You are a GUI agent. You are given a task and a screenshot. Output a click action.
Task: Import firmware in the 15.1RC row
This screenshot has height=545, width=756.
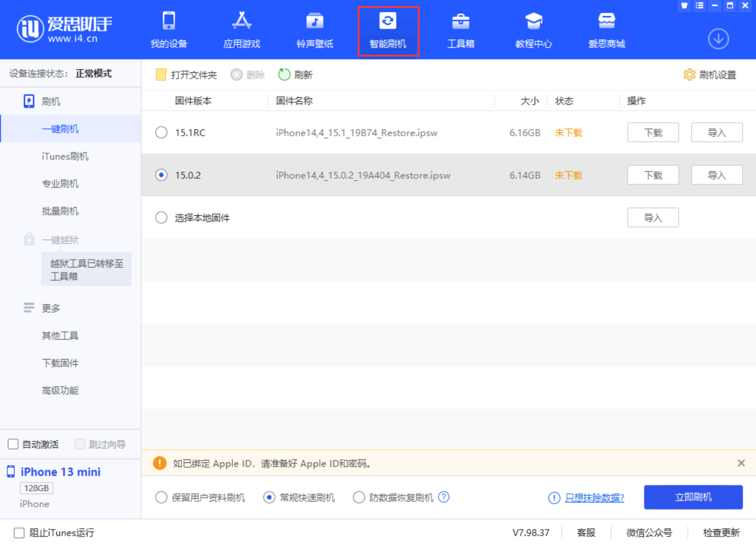click(717, 133)
